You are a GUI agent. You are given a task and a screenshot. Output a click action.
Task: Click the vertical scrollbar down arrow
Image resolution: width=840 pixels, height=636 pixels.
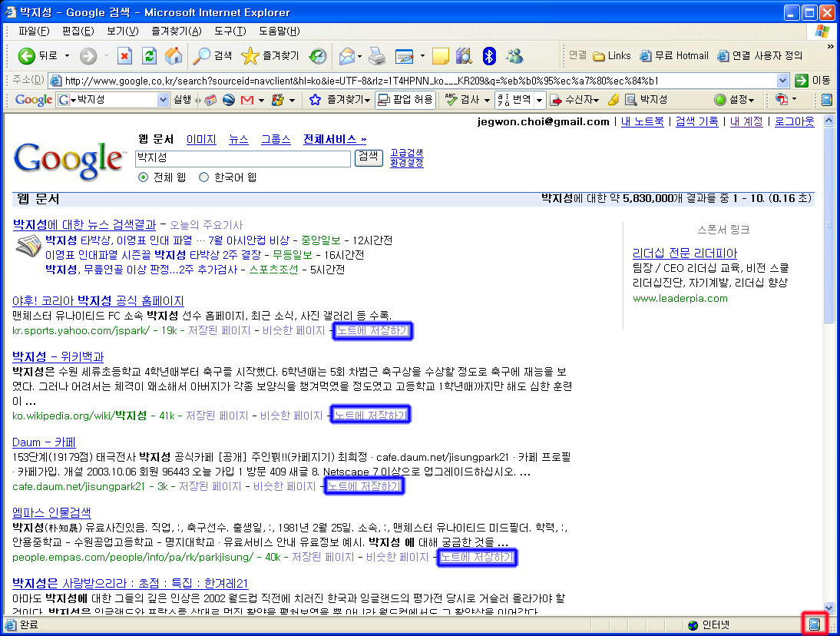828,608
